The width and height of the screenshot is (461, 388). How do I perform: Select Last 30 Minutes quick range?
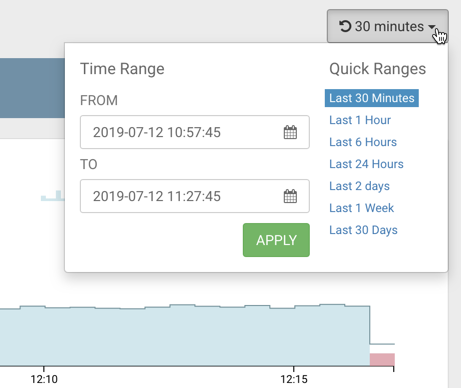(x=372, y=98)
